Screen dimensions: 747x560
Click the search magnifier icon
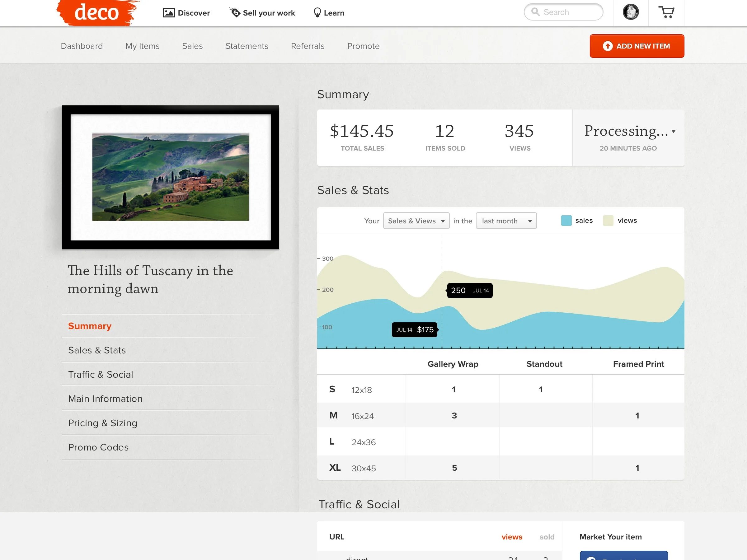pos(535,12)
